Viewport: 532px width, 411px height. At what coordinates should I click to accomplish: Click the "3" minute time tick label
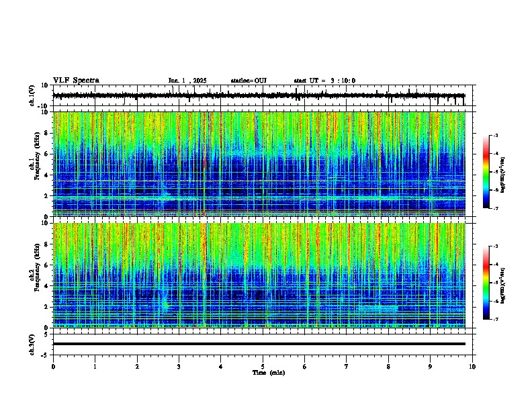(x=179, y=367)
